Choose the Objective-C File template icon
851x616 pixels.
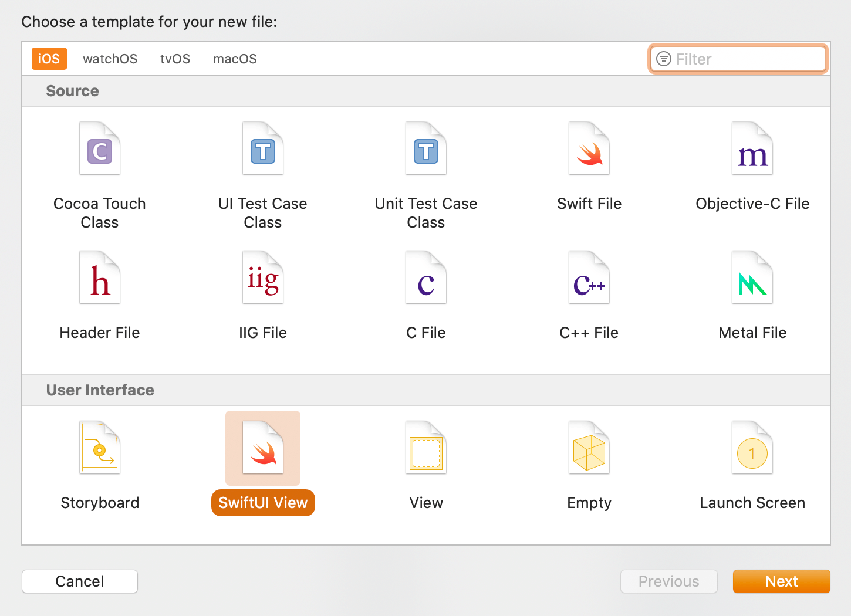(752, 149)
